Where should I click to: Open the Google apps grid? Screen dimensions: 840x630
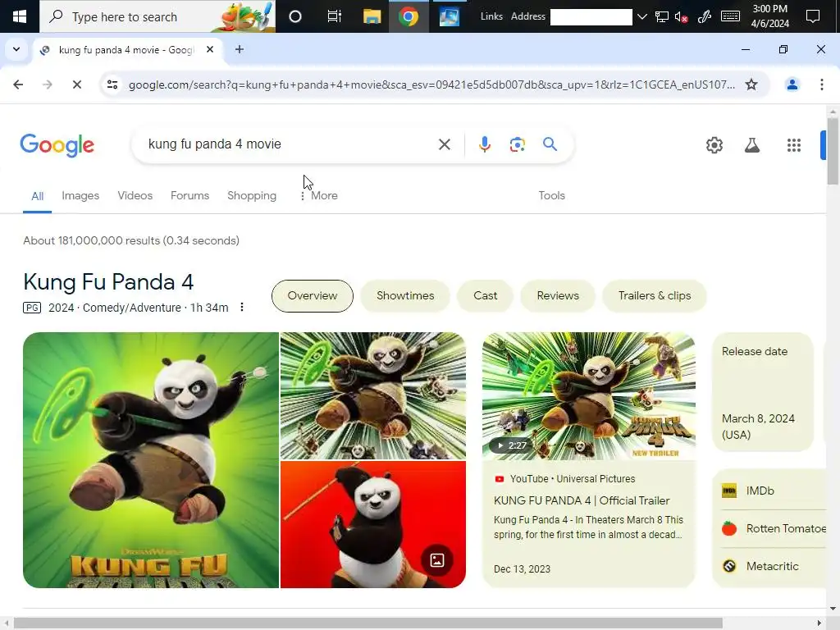tap(794, 145)
